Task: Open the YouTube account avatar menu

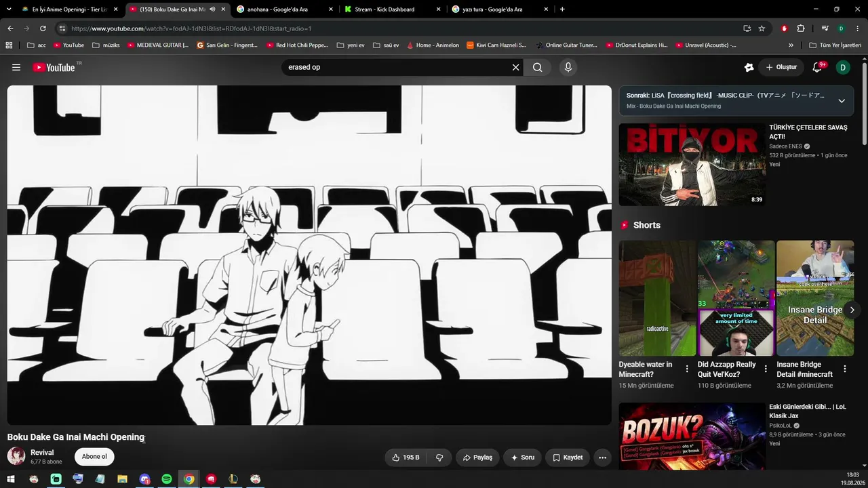Action: coord(843,67)
